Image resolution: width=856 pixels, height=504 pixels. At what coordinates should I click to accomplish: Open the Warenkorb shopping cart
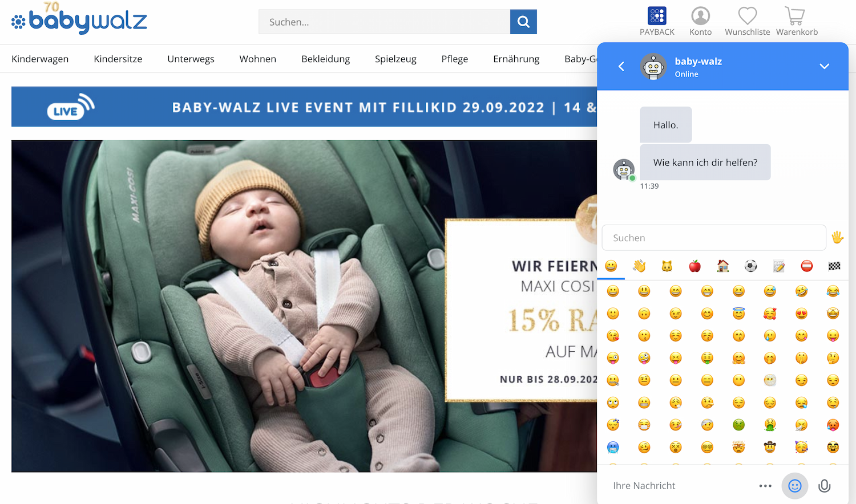(797, 22)
